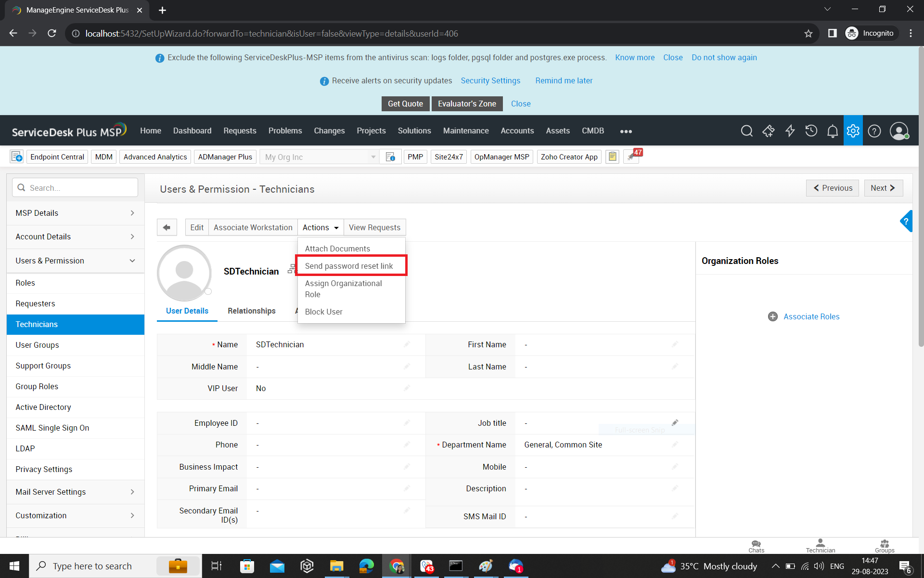The width and height of the screenshot is (924, 578).
Task: Open Requesters in the sidebar
Action: (x=76, y=303)
